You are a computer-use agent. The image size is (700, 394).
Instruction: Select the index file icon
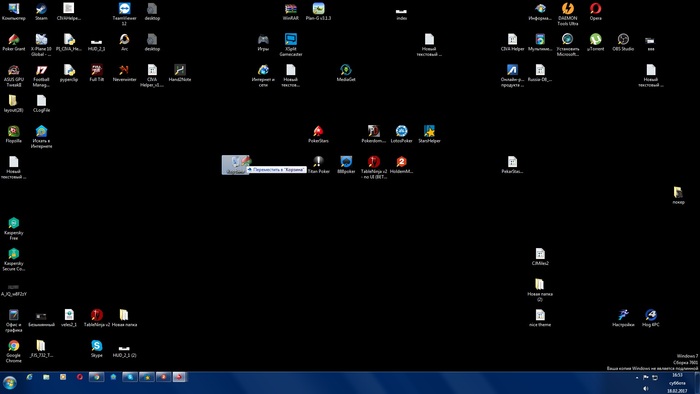[x=401, y=14]
